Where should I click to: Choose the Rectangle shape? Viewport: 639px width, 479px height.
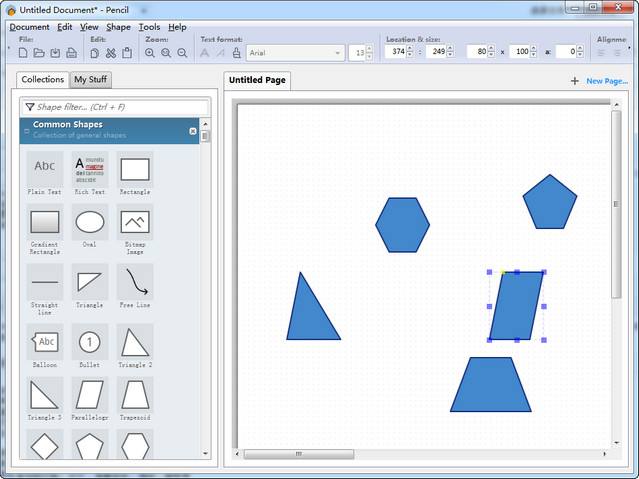(135, 173)
